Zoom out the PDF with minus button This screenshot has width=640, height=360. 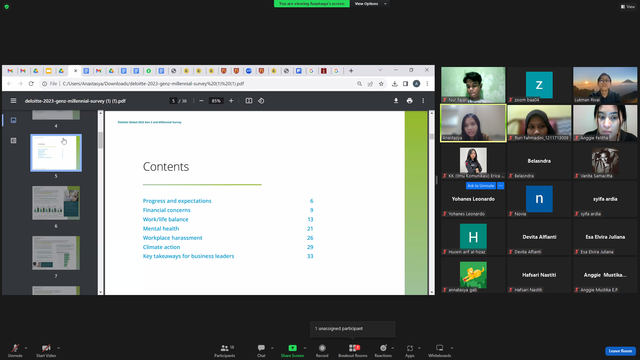coord(201,101)
